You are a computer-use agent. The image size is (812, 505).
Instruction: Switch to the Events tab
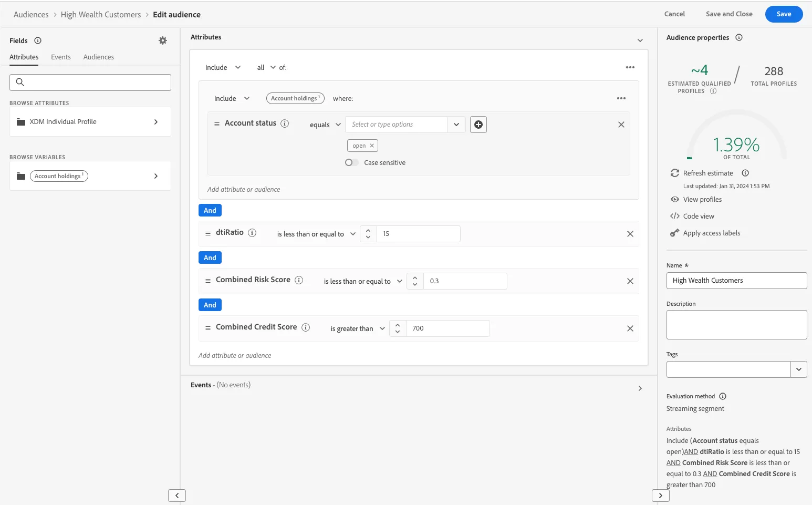coord(61,57)
